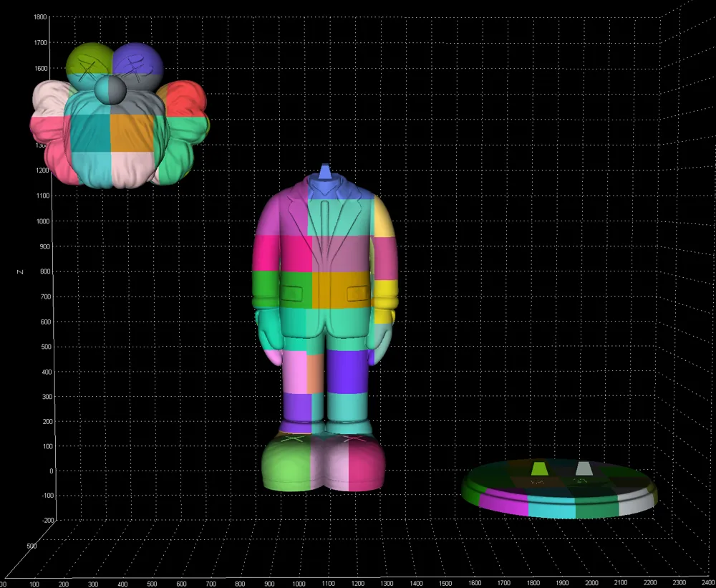Click the 500 tick on the depth axis
Image resolution: width=716 pixels, height=588 pixels.
point(32,546)
